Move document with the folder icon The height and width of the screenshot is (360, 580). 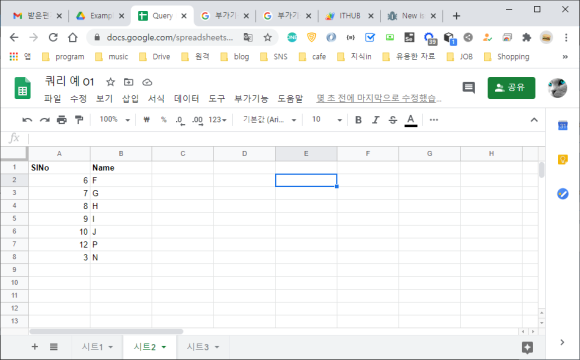point(128,82)
